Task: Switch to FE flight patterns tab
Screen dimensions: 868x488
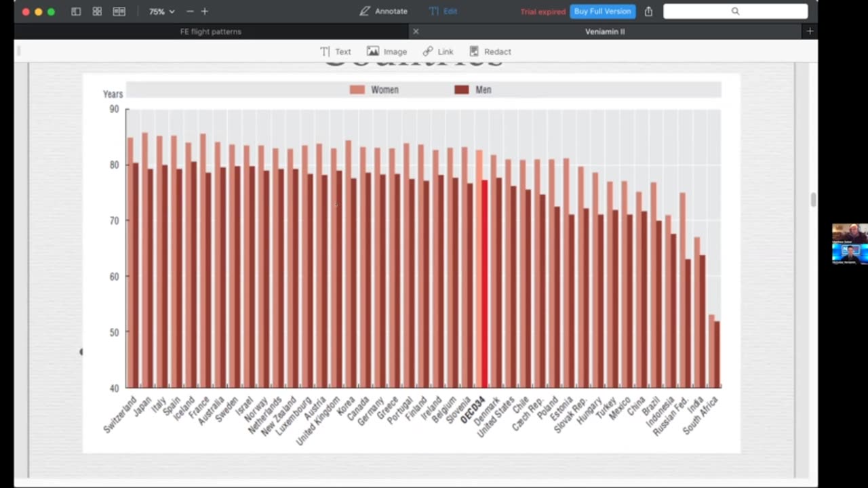Action: pyautogui.click(x=211, y=31)
